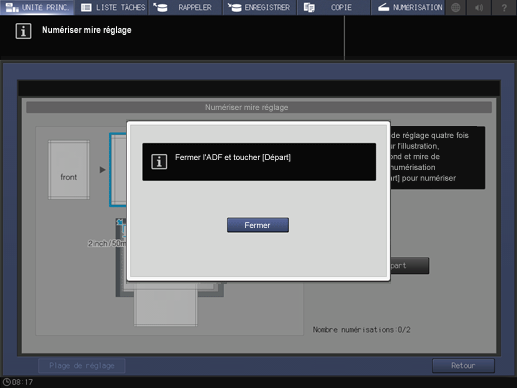Click the partially hidden Départ button

tap(409, 265)
